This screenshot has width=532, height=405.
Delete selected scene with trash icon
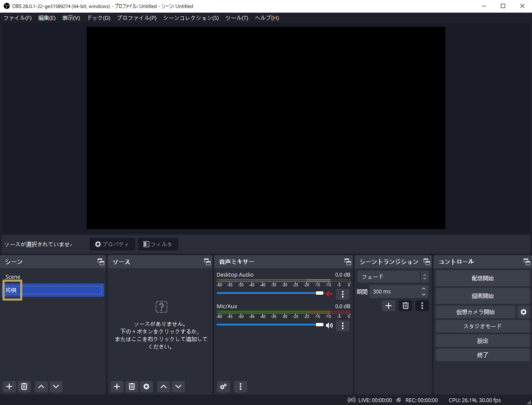(x=24, y=386)
